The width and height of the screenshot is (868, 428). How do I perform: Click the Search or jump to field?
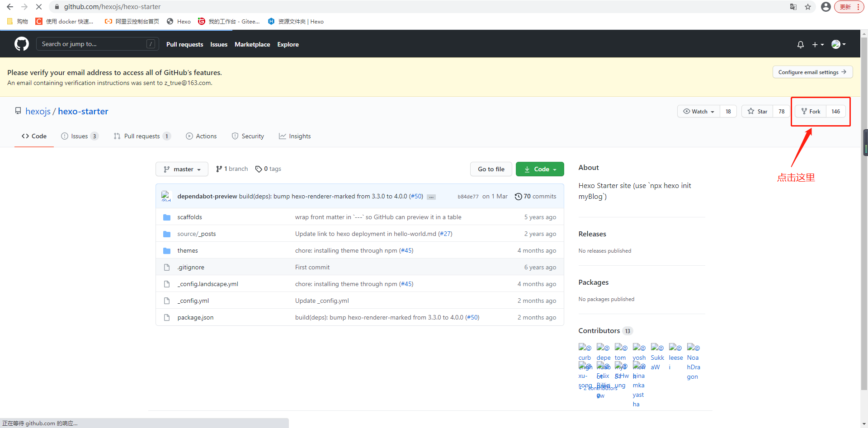point(97,44)
